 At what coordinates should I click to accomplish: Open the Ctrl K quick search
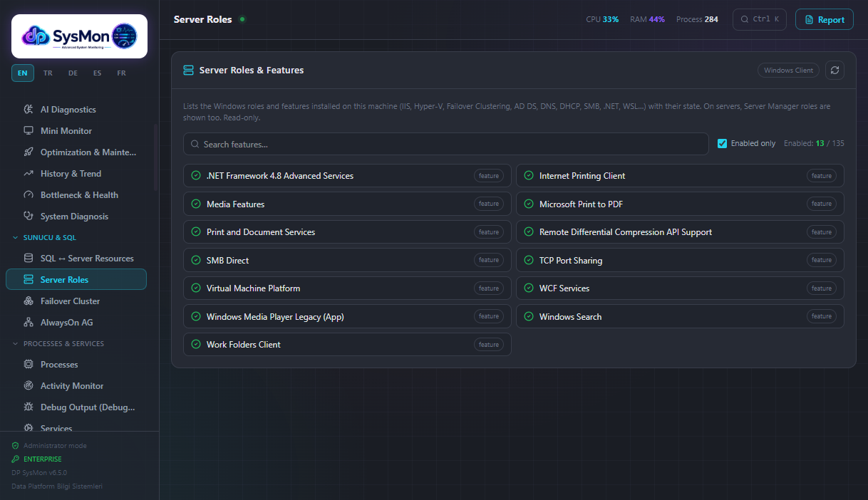point(760,19)
